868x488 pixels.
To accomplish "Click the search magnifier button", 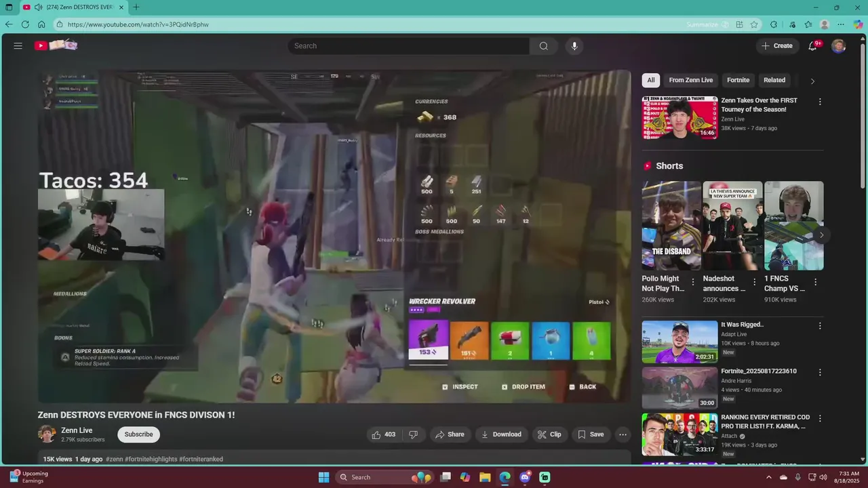I will (544, 46).
